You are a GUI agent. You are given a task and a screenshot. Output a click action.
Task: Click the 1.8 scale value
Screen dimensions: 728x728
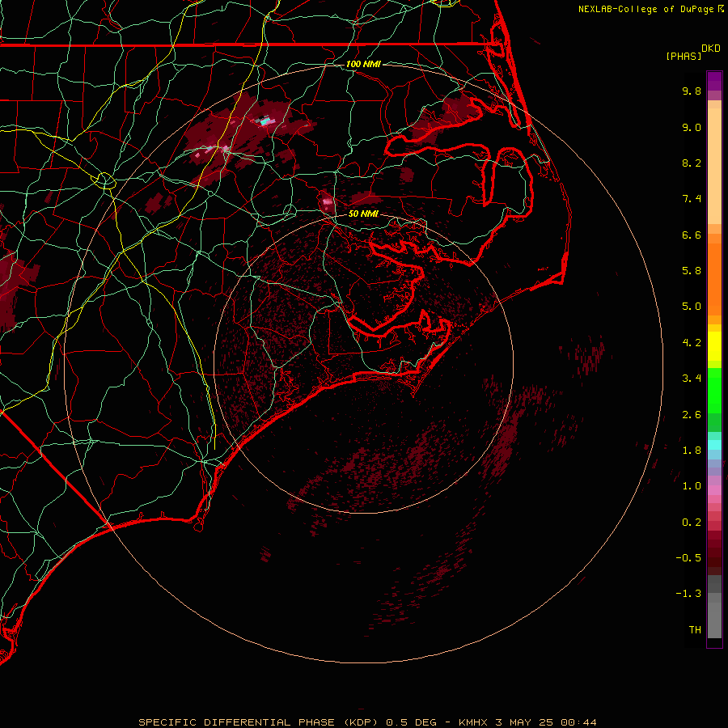pos(692,451)
